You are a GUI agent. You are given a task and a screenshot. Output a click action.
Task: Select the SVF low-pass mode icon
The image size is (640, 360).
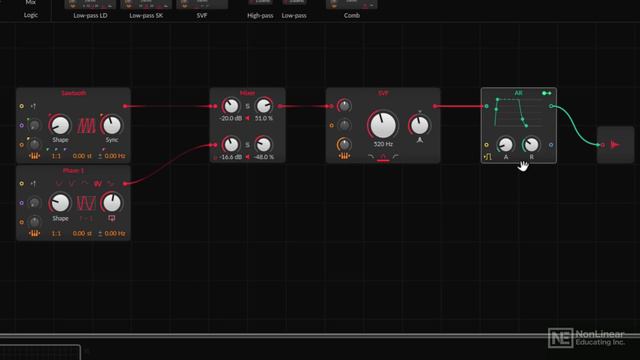point(371,156)
